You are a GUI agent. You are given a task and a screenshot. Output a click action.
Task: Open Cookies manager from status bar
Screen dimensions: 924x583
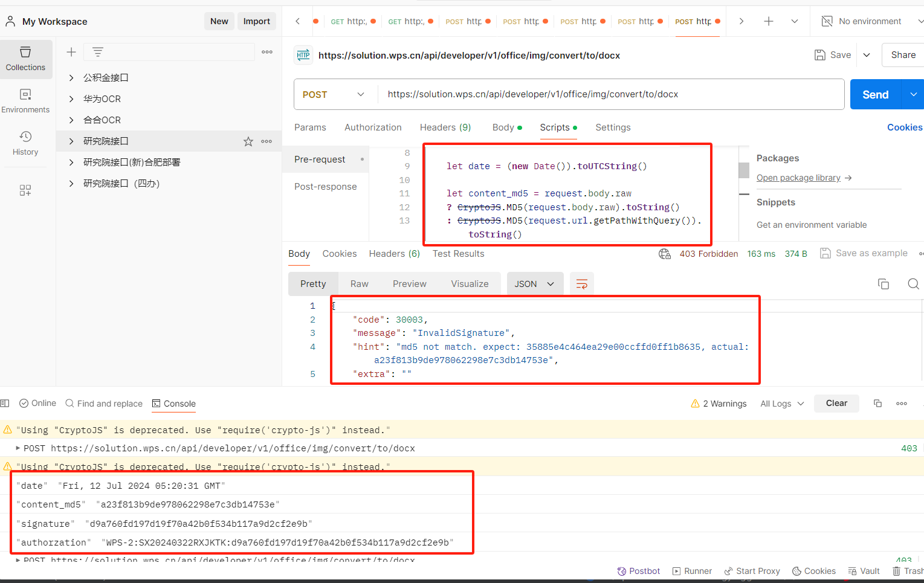814,571
